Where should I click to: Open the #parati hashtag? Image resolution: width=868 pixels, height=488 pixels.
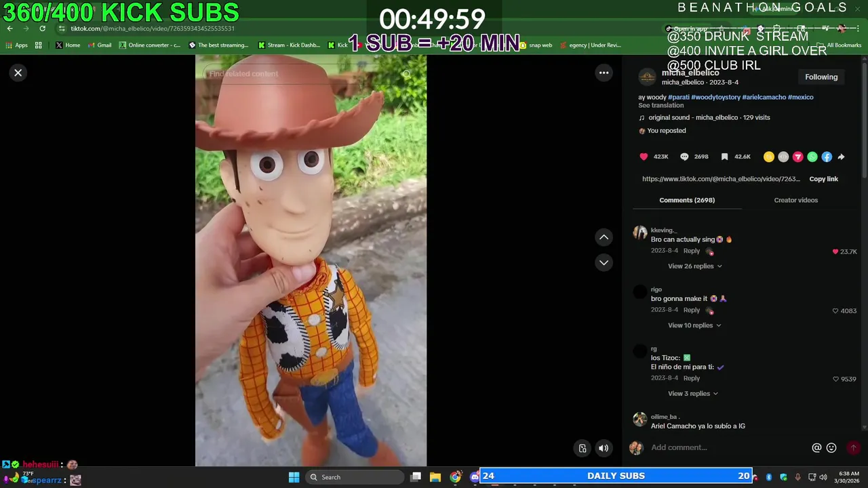tap(678, 97)
